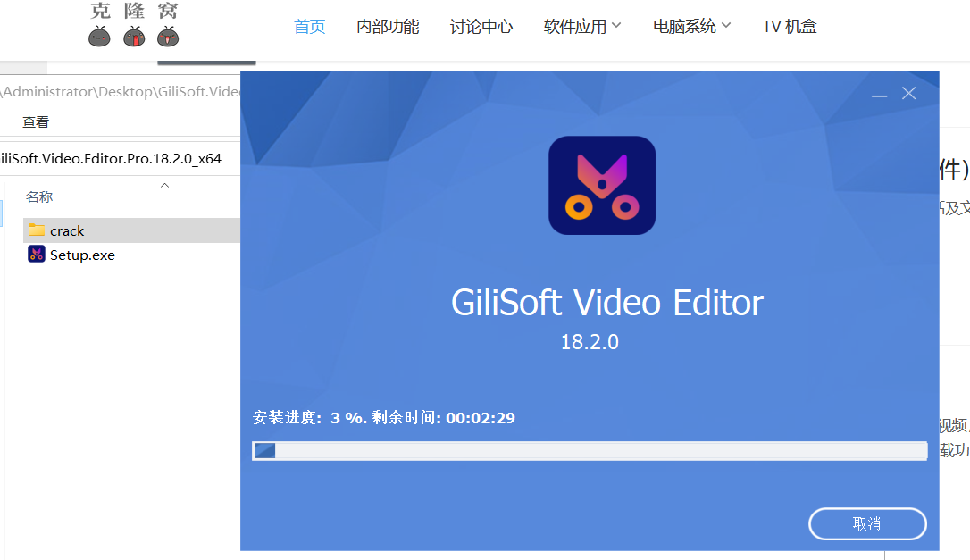The image size is (970, 560).
Task: Toggle sort direction arrow above 名称
Action: pyautogui.click(x=164, y=185)
